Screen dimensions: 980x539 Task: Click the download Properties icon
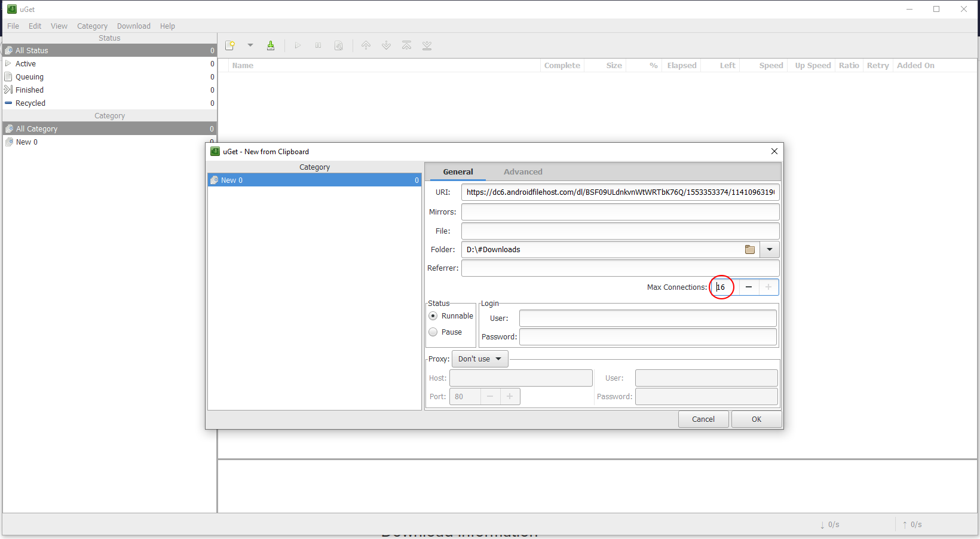(x=339, y=45)
